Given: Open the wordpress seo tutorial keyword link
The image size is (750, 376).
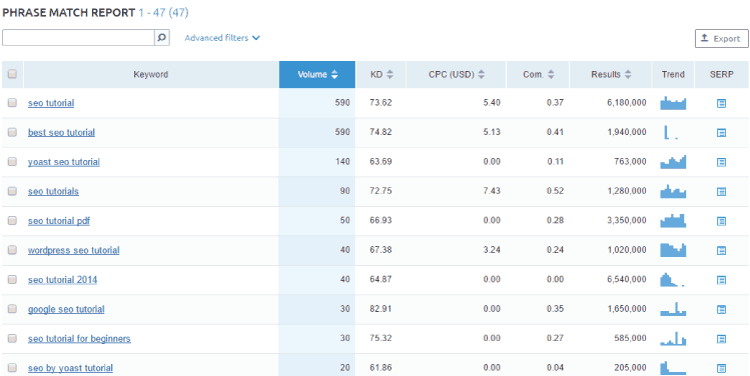Looking at the screenshot, I should pos(74,250).
